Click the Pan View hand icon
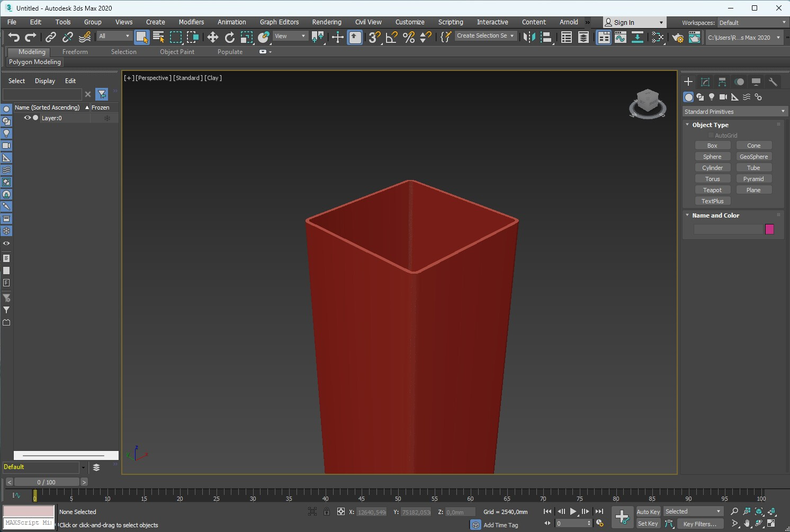Viewport: 790px width, 532px height. tap(747, 524)
